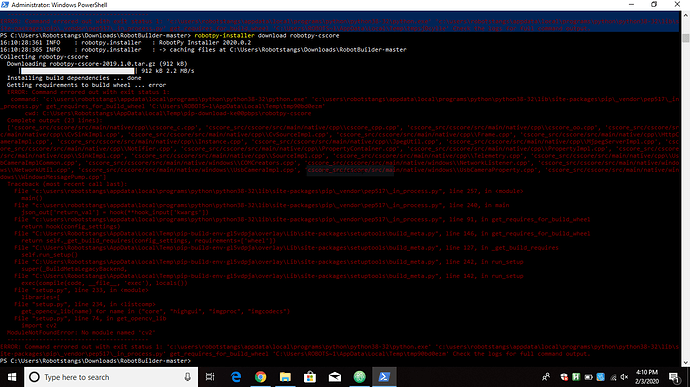Click the PowerShell vertical scrollbar thumb
The width and height of the screenshot is (690, 387).
click(x=686, y=38)
